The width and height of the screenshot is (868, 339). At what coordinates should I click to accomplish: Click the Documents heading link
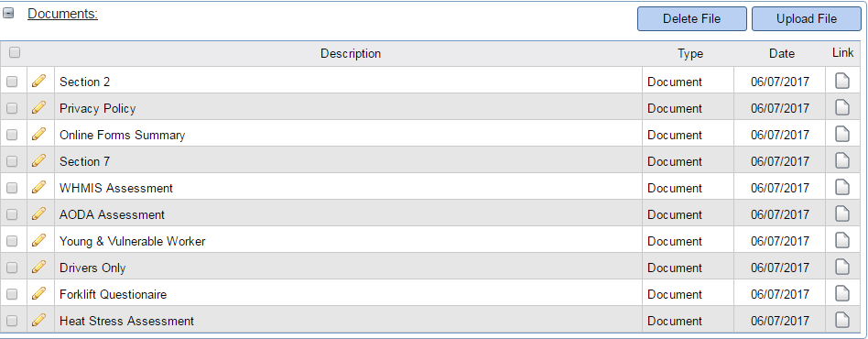pos(62,14)
